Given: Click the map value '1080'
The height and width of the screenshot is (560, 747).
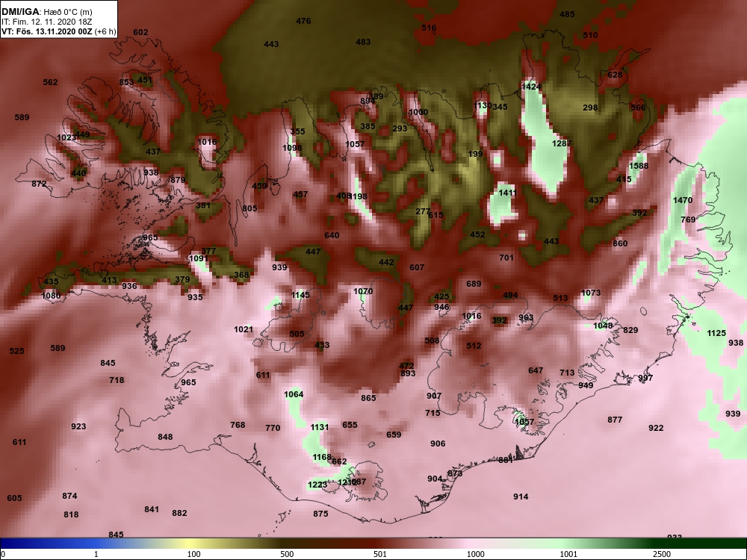Looking at the screenshot, I should tap(51, 296).
